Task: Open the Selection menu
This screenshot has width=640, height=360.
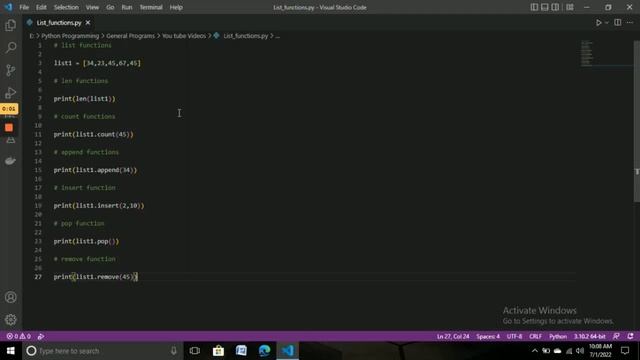Action: coord(66,7)
